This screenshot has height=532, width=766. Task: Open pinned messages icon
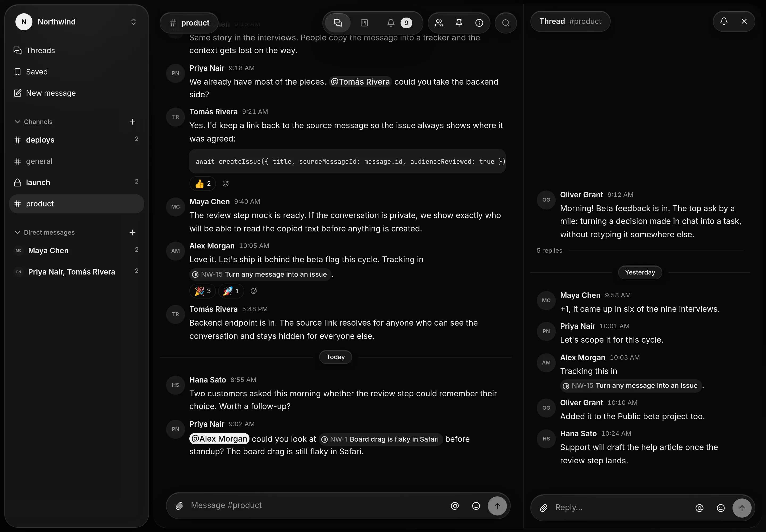tap(459, 23)
